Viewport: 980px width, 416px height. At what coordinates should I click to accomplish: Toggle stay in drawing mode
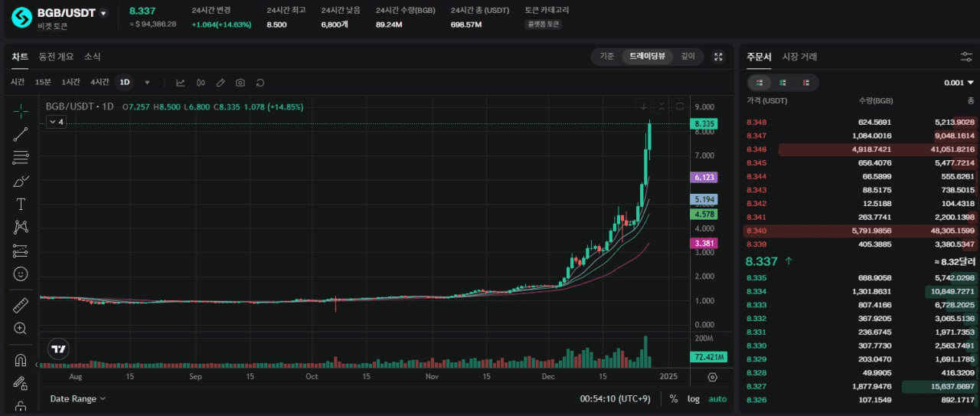pos(21,382)
